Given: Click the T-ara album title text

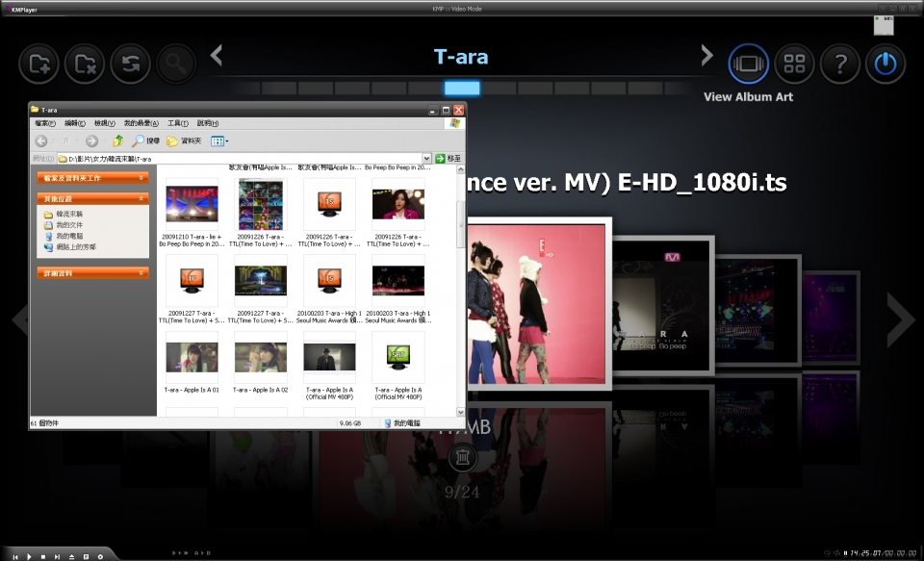Looking at the screenshot, I should pyautogui.click(x=461, y=57).
